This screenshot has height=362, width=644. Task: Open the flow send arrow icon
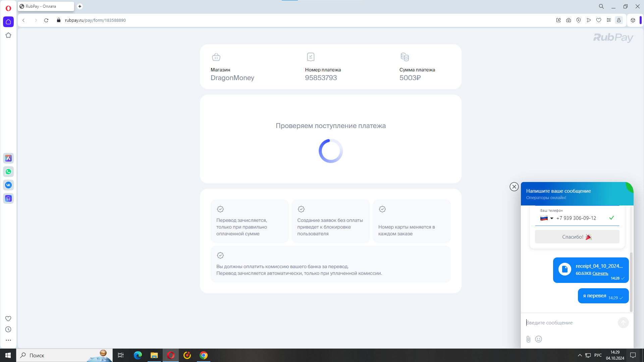pos(589,20)
